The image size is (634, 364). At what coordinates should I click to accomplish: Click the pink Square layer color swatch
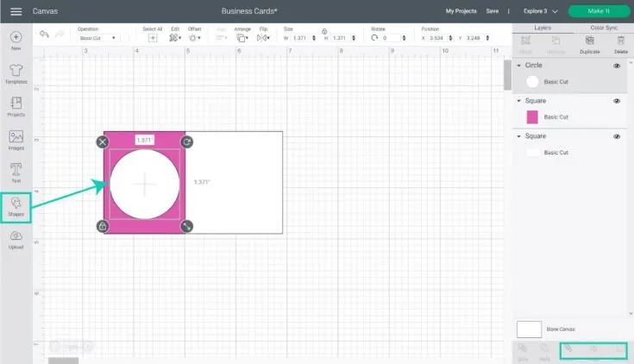click(532, 116)
